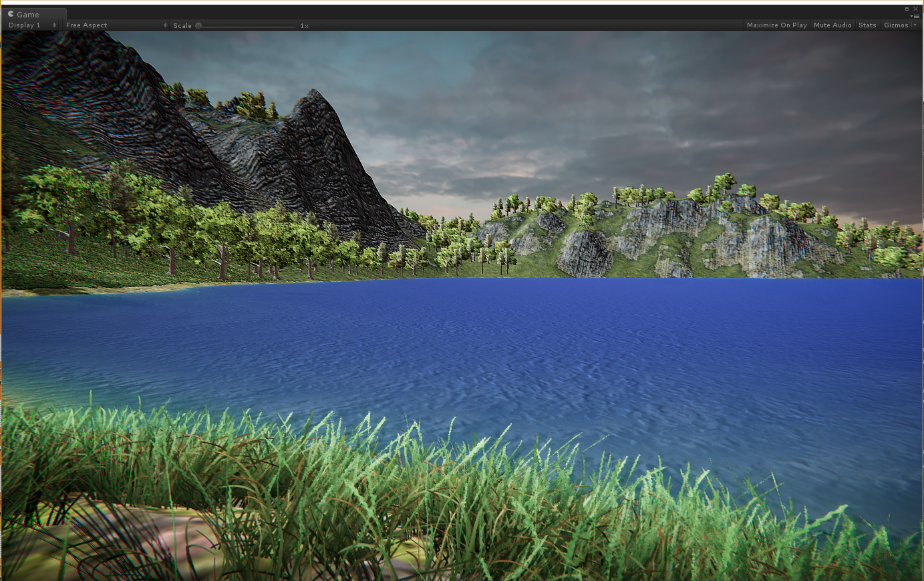Toggle Mute Audio
The image size is (924, 581).
click(x=832, y=25)
